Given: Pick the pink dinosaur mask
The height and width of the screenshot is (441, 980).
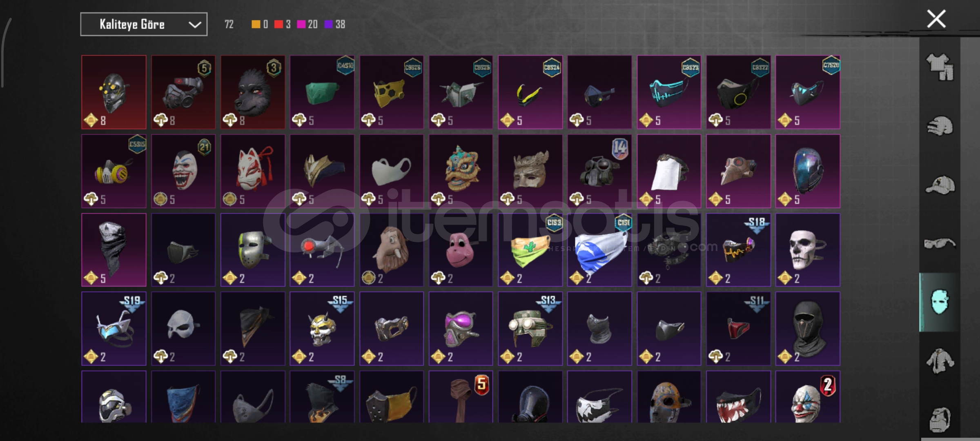Looking at the screenshot, I should point(461,250).
